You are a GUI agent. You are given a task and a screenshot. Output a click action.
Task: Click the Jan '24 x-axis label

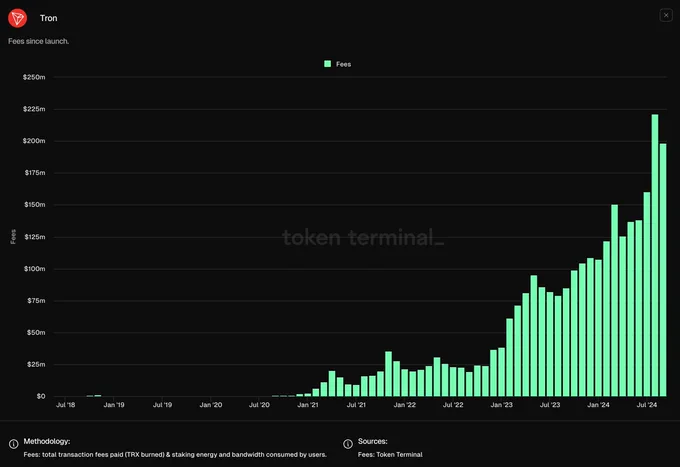(598, 405)
